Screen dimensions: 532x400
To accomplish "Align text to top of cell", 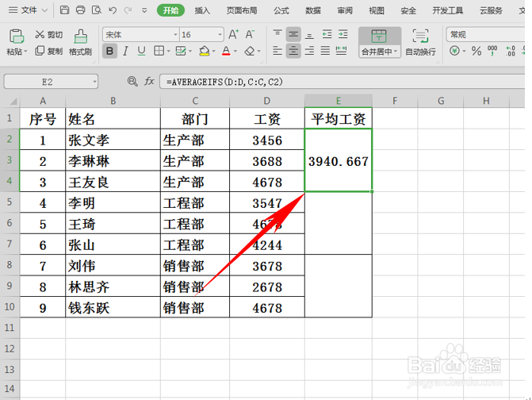I will coord(277,34).
